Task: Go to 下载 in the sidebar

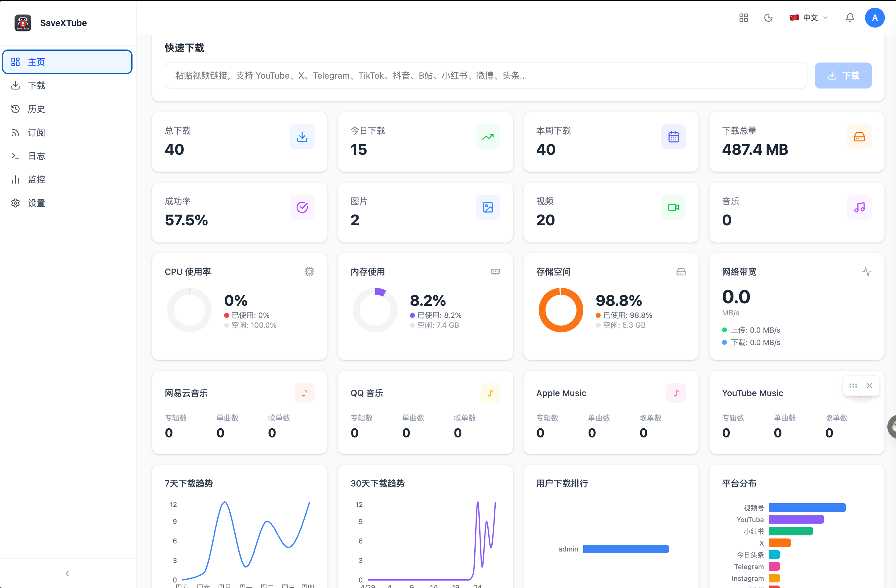Action: [x=67, y=85]
